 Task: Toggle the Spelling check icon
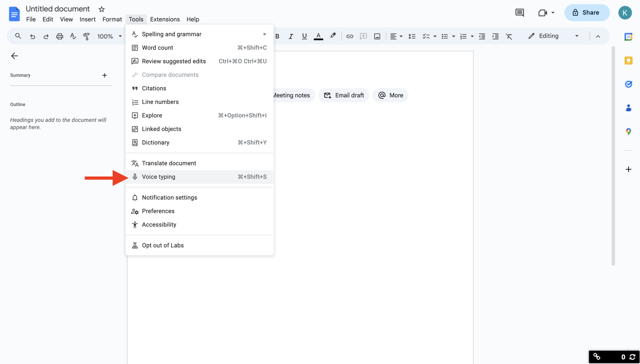73,36
